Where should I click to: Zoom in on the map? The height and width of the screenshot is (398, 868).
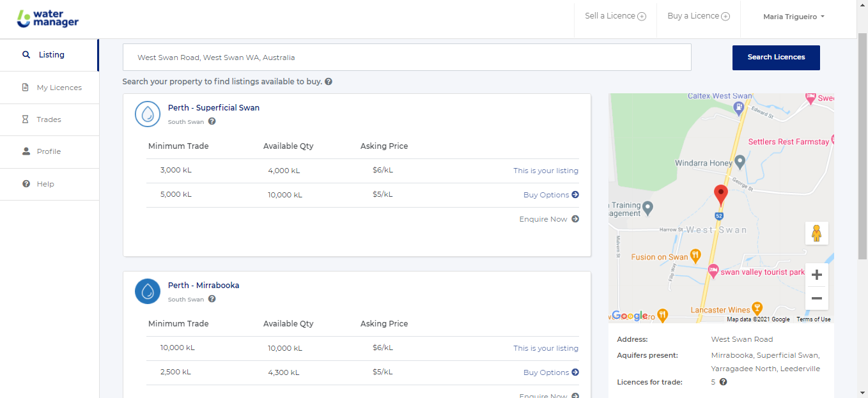click(816, 275)
